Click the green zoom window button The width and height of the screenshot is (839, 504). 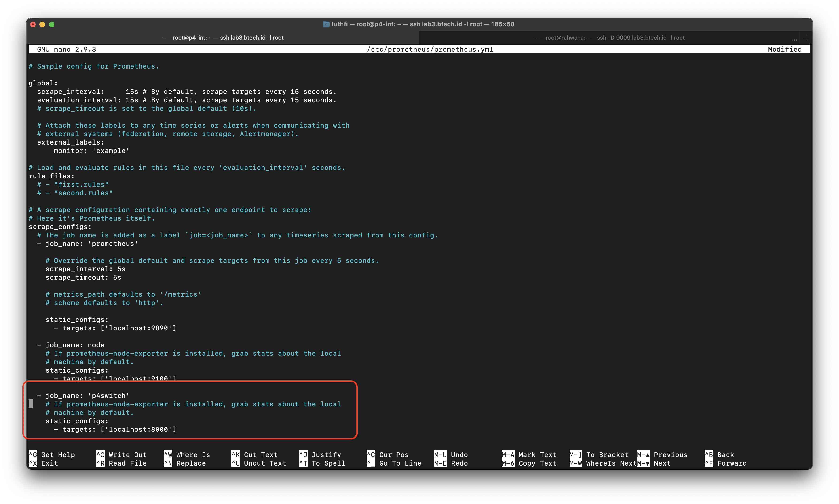(52, 24)
